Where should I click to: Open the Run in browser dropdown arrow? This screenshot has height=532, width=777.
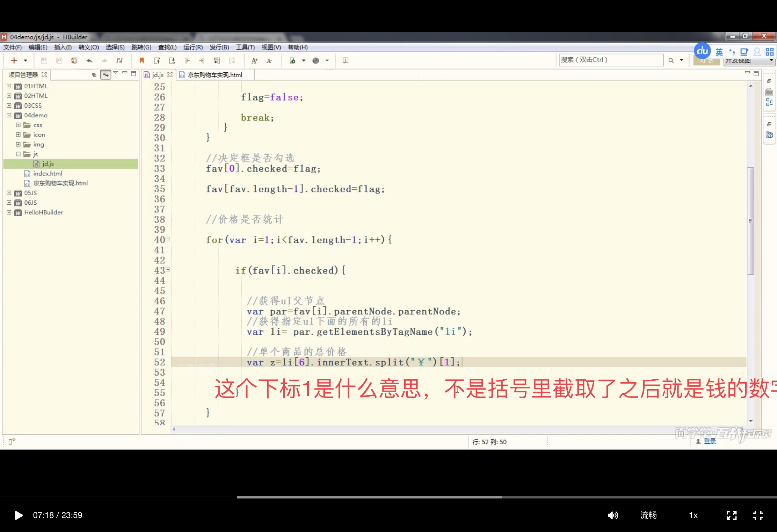pyautogui.click(x=304, y=60)
